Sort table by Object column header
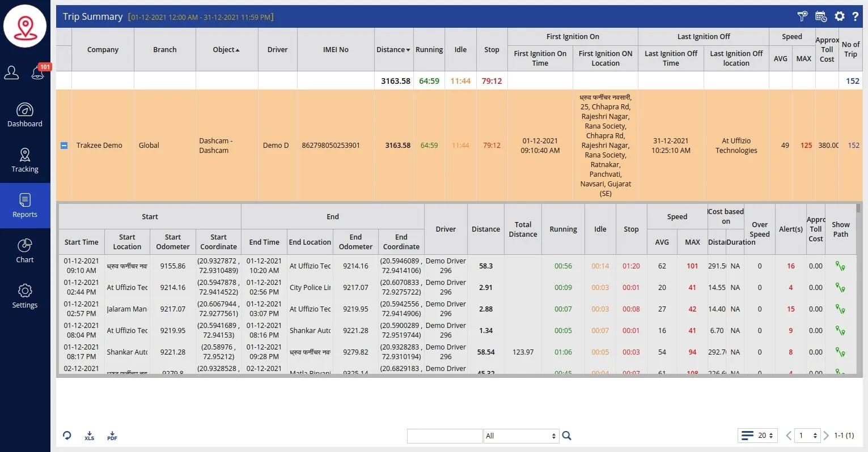The height and width of the screenshot is (452, 868). point(226,50)
